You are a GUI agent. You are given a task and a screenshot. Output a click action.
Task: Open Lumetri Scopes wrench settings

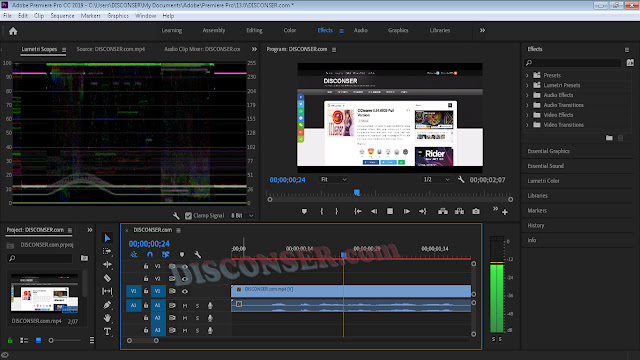coord(176,216)
